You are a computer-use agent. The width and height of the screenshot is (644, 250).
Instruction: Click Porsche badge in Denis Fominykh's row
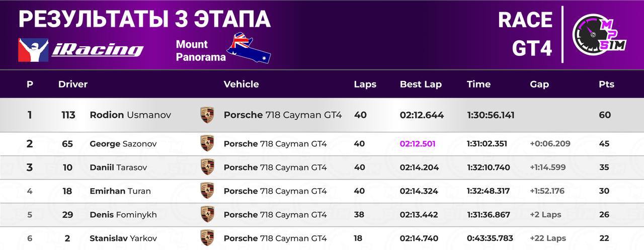[207, 214]
